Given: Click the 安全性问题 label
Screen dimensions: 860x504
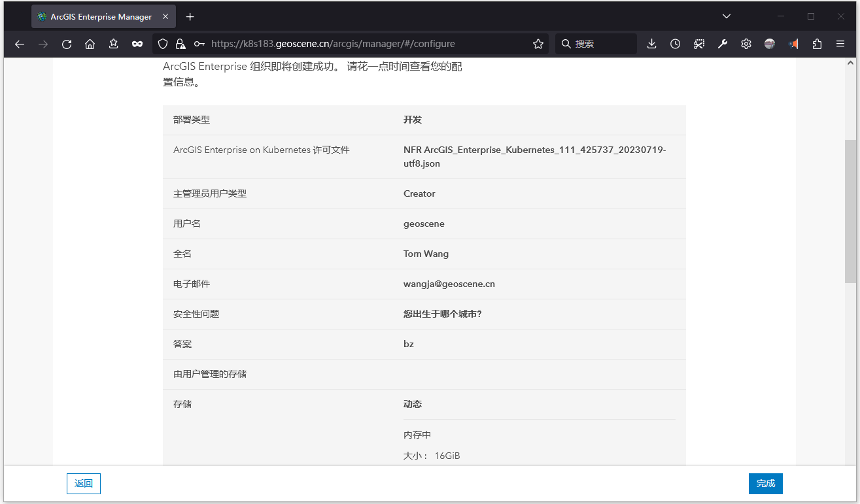Looking at the screenshot, I should click(x=196, y=314).
